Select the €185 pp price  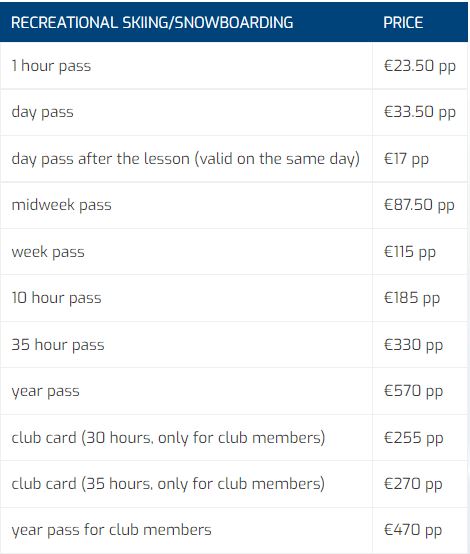[x=412, y=298]
